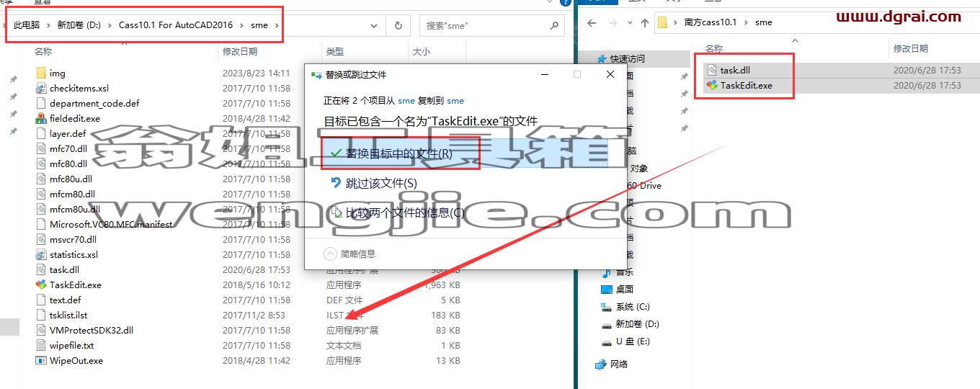Refresh the left Explorer window
980x389 pixels.
click(x=398, y=25)
